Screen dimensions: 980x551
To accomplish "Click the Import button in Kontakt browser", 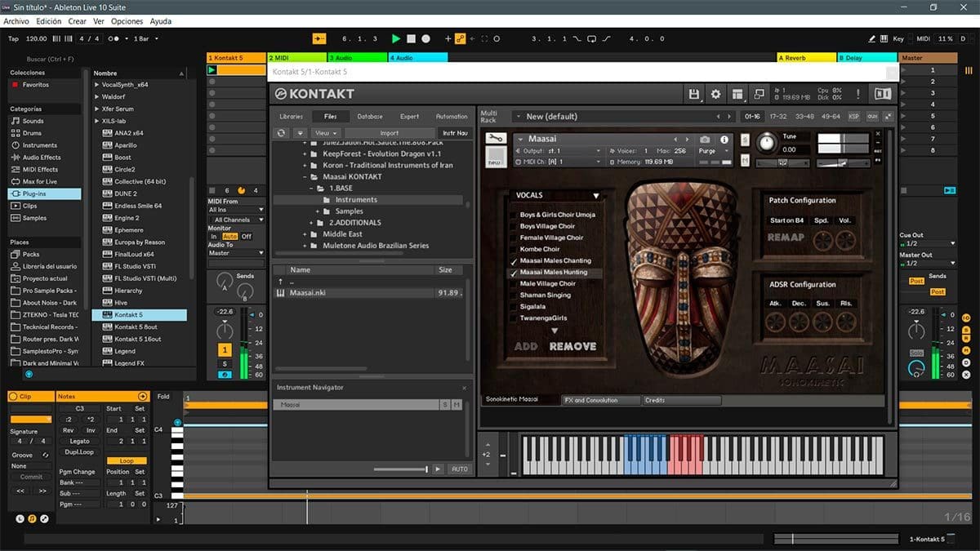I will (x=390, y=133).
